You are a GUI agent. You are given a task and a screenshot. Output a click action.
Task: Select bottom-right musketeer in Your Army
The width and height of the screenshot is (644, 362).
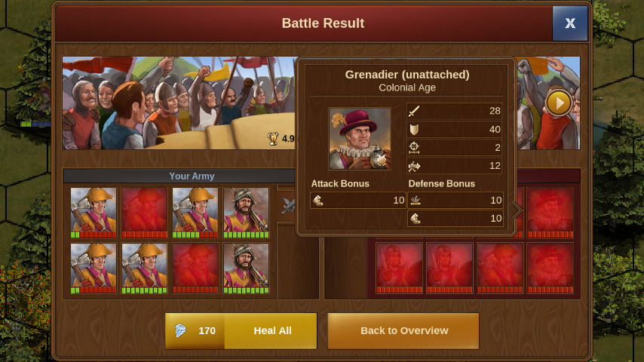[246, 268]
